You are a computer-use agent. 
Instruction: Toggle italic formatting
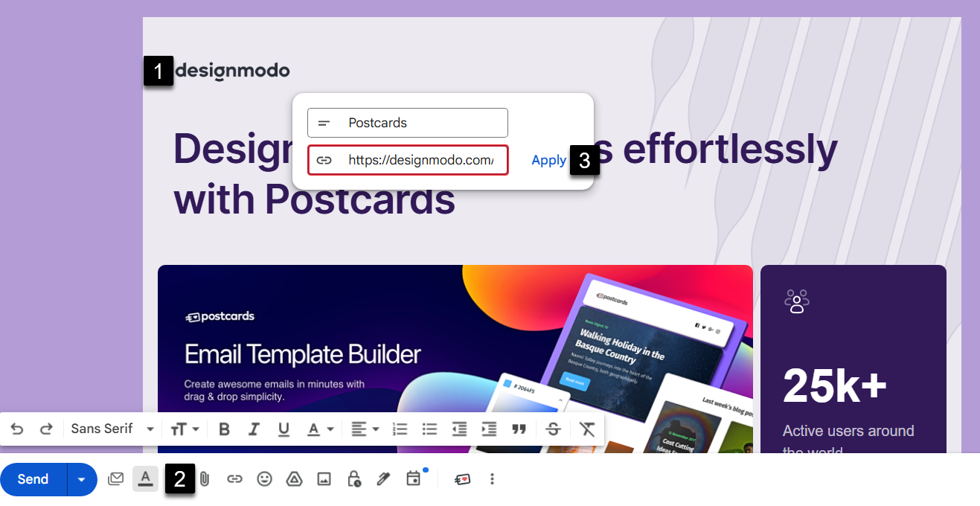[x=254, y=429]
